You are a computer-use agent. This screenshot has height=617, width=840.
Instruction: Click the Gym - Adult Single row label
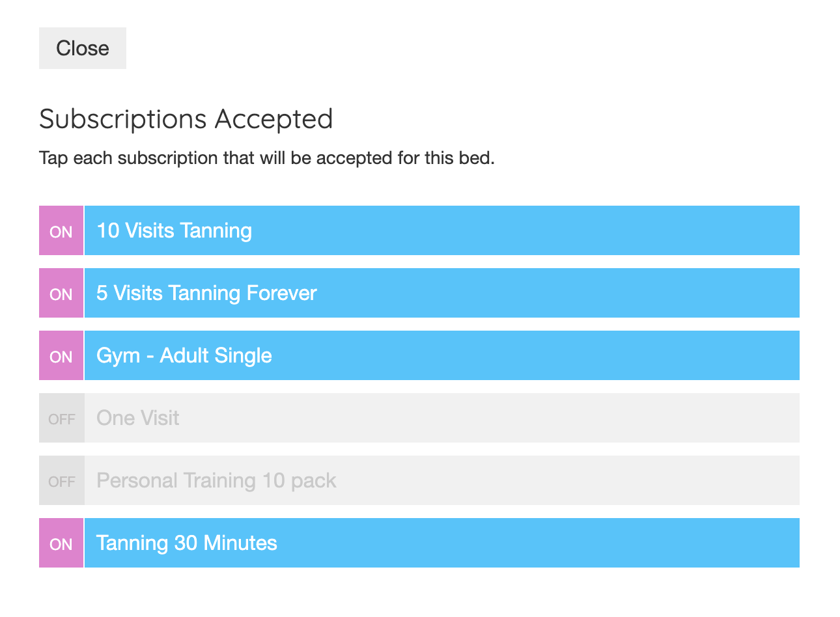(x=184, y=355)
